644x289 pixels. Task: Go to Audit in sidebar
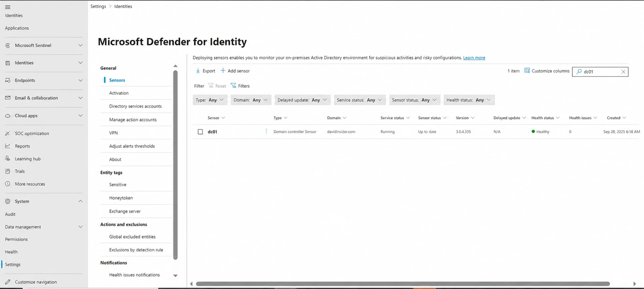[10, 214]
